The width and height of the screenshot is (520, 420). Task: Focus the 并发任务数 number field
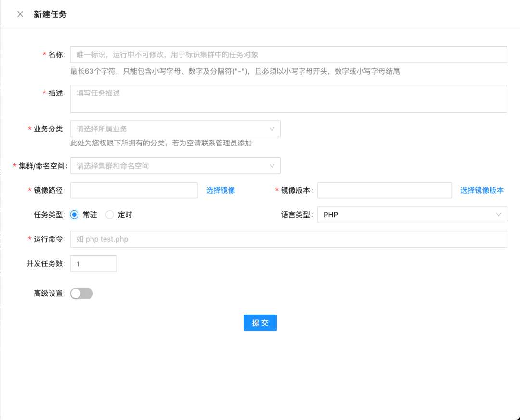[93, 264]
